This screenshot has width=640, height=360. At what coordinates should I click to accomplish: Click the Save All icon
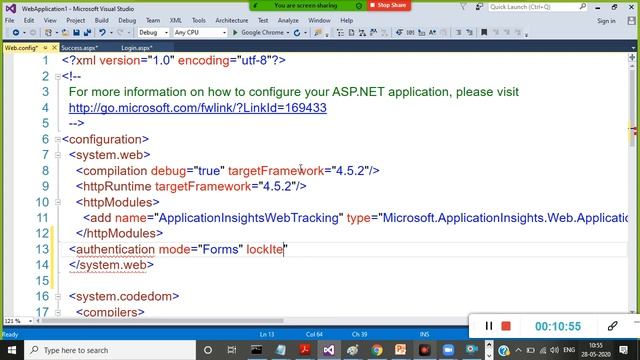(x=87, y=32)
